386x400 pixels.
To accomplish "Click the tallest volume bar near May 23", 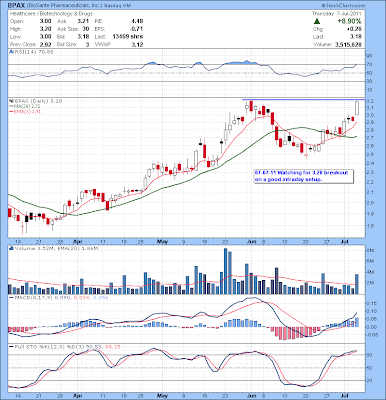I will 225,271.
